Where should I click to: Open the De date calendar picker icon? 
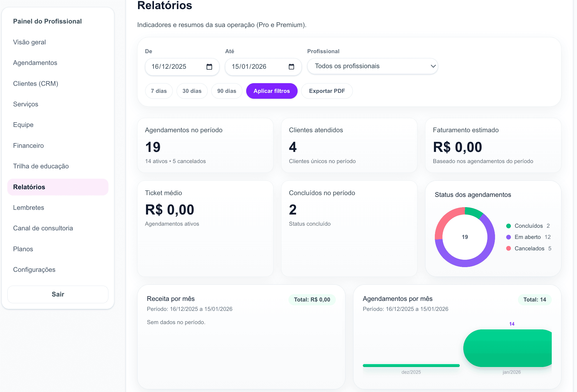[x=209, y=67]
